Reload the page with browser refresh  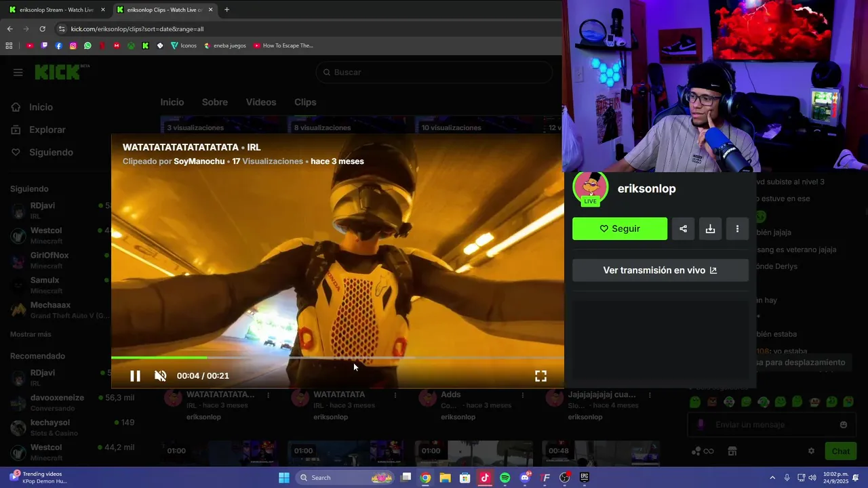(42, 29)
